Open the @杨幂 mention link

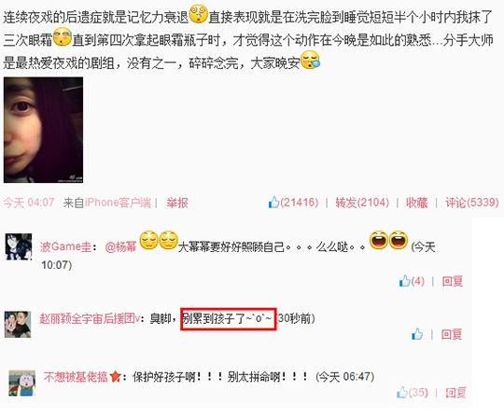120,246
